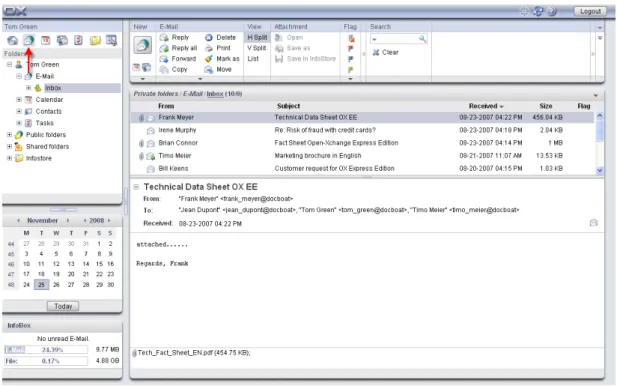Select the Timo Meier e-mail row
This screenshot has height=386, width=617.
(x=362, y=155)
